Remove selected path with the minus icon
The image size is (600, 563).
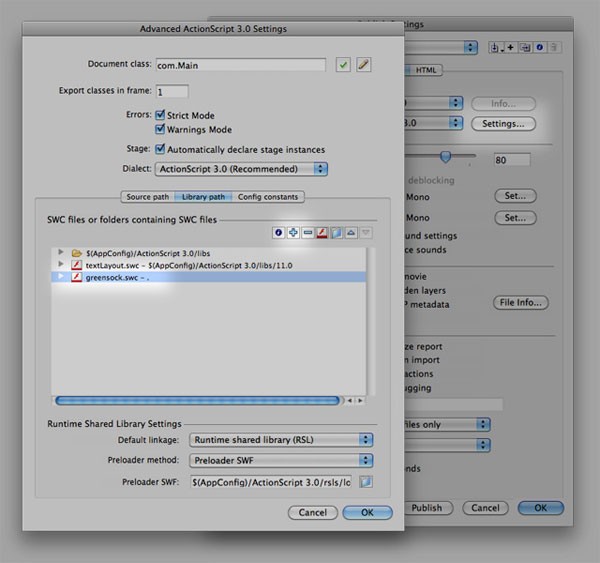(x=308, y=232)
